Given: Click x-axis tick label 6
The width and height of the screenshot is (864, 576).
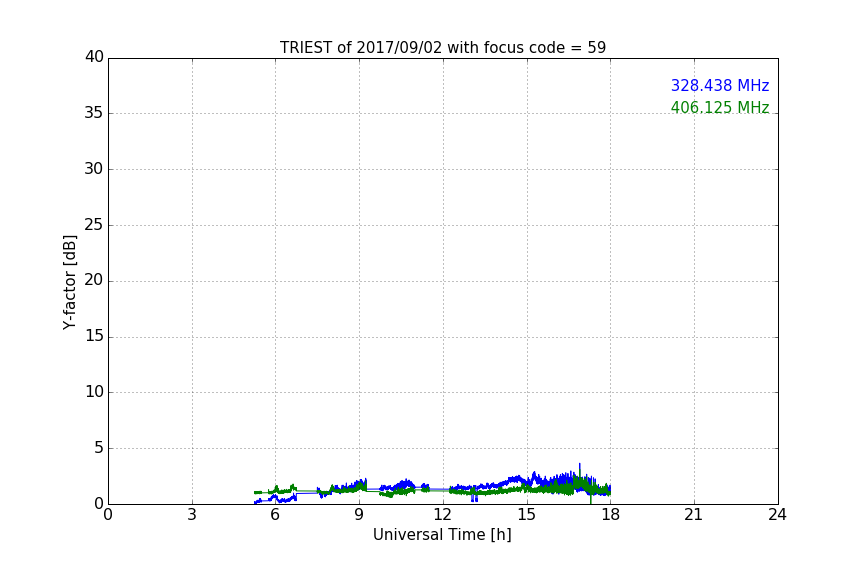Looking at the screenshot, I should coord(276,515).
